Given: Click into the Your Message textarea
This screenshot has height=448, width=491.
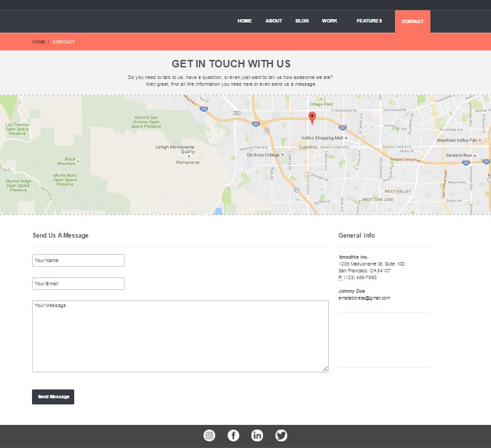Looking at the screenshot, I should coord(180,336).
